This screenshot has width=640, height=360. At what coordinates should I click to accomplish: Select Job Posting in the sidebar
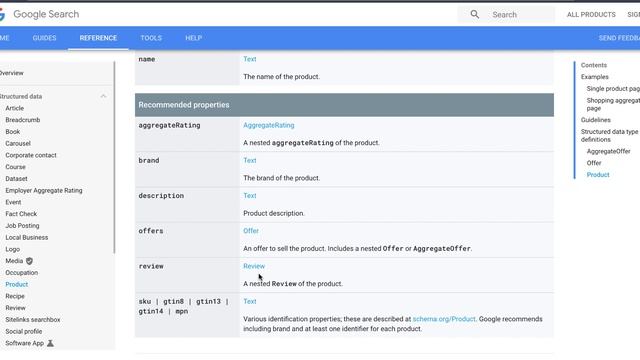tap(22, 226)
